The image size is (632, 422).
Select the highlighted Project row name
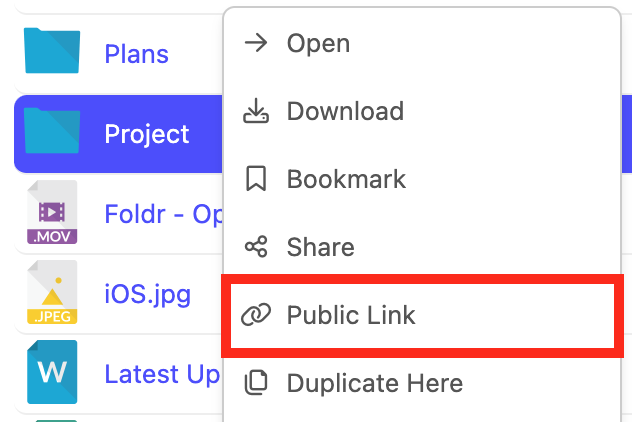click(x=147, y=134)
